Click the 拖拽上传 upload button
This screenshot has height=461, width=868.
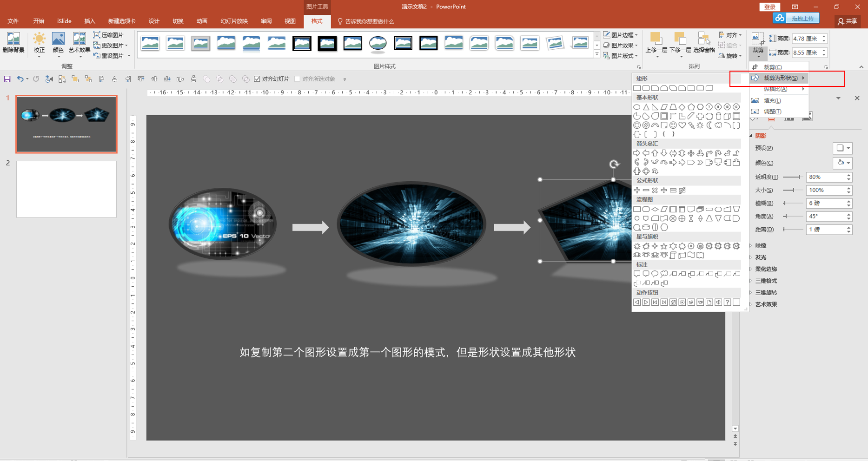(x=796, y=18)
